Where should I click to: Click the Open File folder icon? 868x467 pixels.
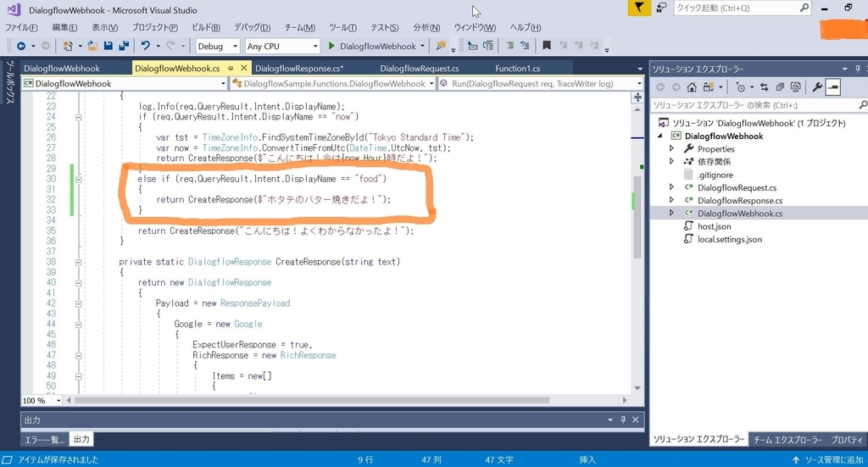tap(92, 46)
